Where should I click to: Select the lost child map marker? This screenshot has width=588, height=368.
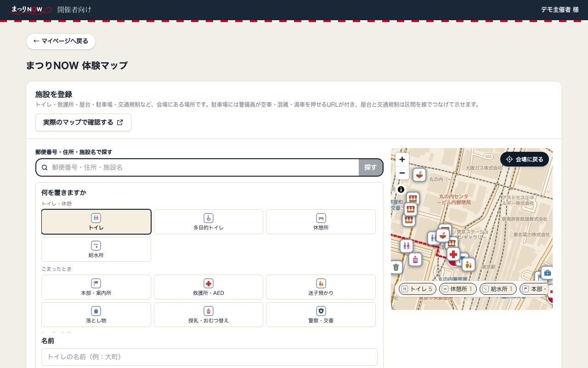point(468,264)
